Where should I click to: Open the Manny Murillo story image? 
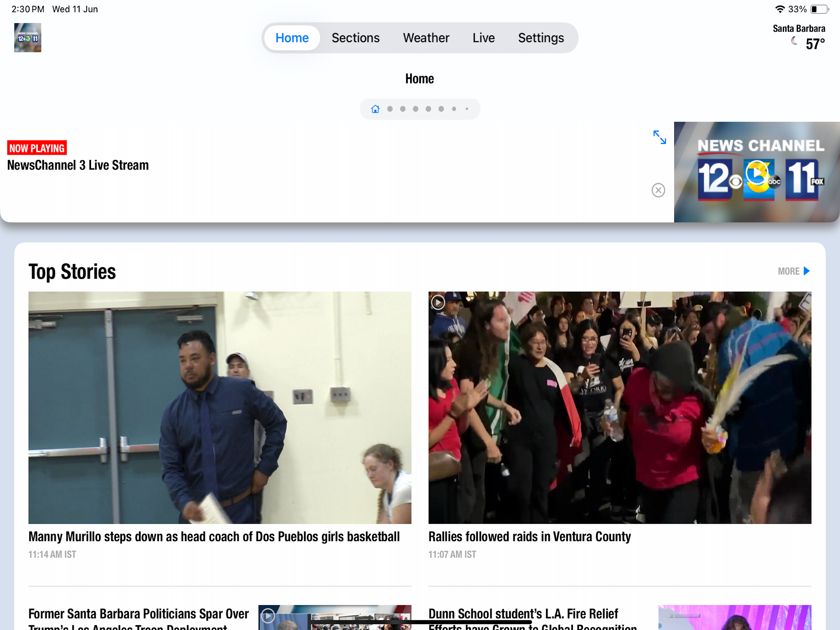pos(220,407)
